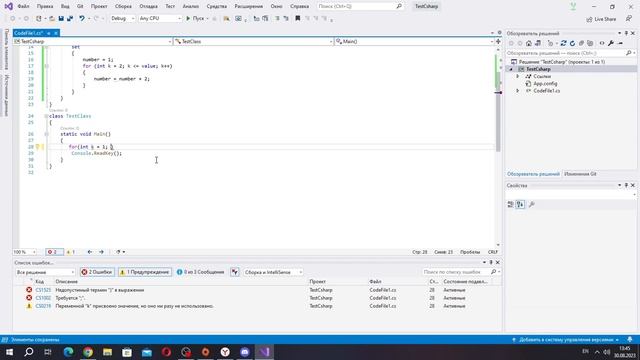Close the CodeFile1.cs tab

coord(56,33)
